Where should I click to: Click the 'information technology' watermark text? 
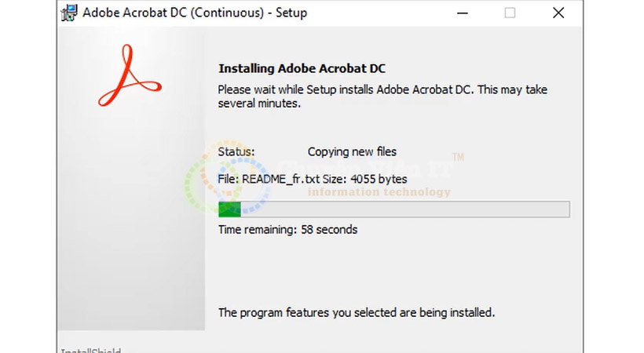[379, 192]
